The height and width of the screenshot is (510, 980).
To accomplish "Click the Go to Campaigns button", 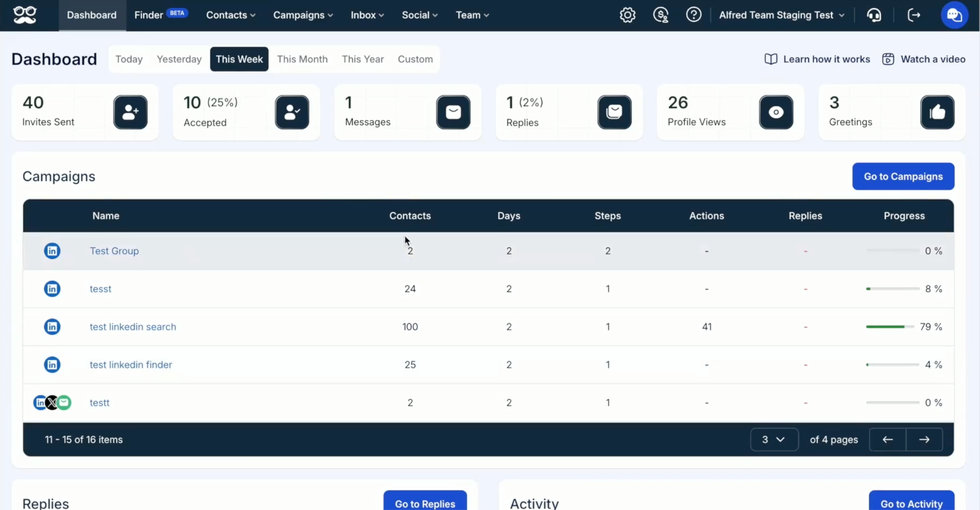I will pyautogui.click(x=903, y=176).
